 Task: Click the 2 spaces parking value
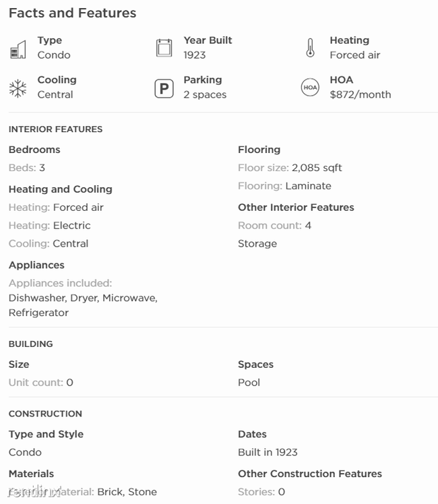(205, 95)
